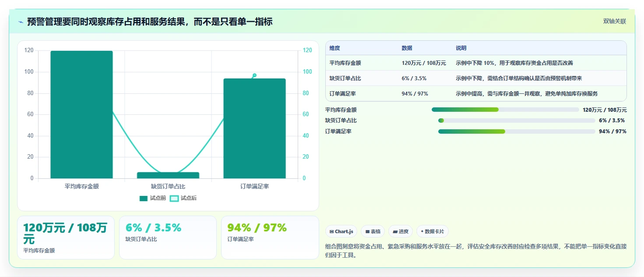Viewport: 644px width, 277px height.
Task: Click the 缺货订单占比 table row label
Action: pos(345,78)
